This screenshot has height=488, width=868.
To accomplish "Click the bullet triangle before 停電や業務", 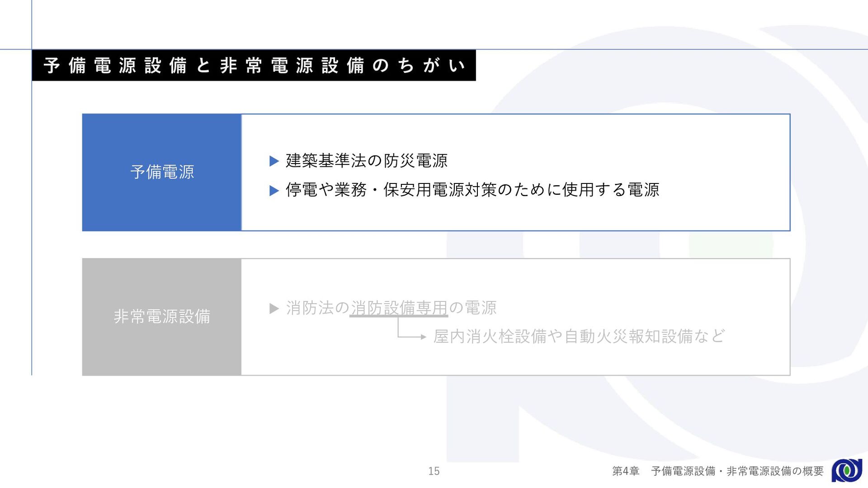I will 274,191.
